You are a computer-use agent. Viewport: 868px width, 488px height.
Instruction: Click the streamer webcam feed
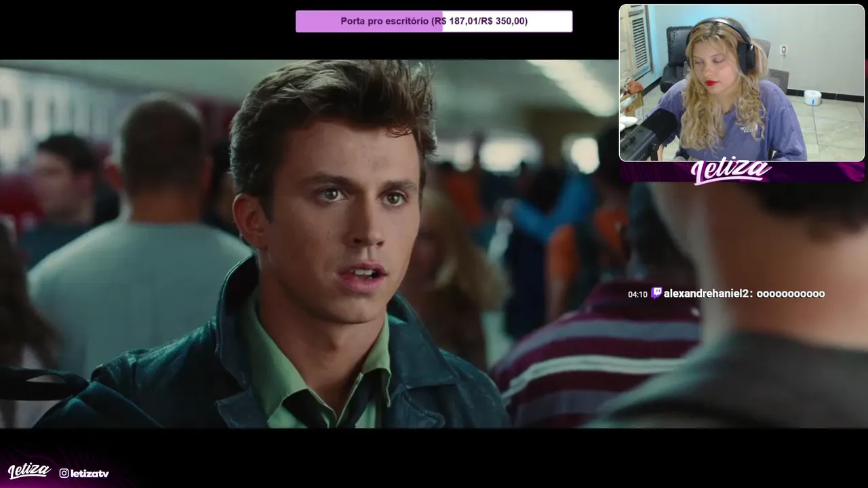(742, 83)
